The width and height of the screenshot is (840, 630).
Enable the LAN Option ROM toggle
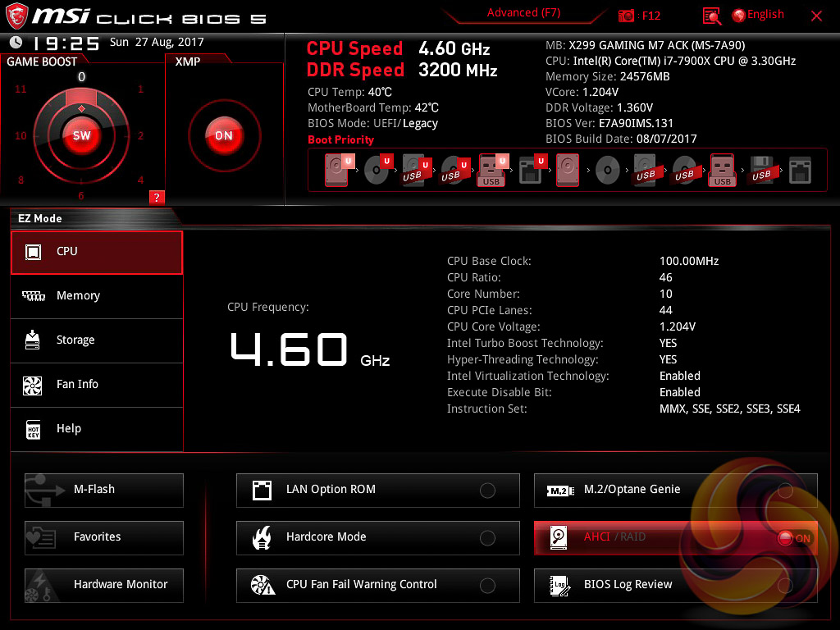(x=487, y=491)
